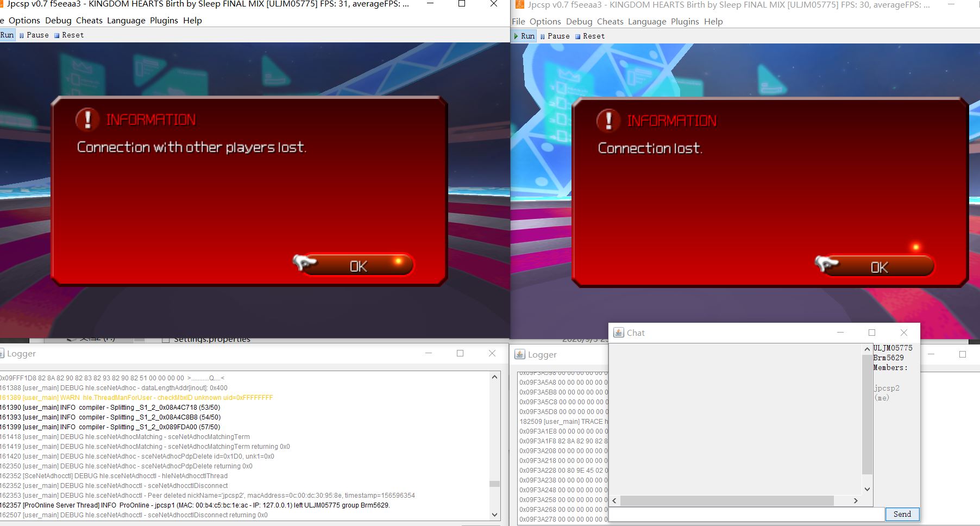This screenshot has width=980, height=526.
Task: Click the 'jpcsp2' member name in Chat
Action: [887, 388]
